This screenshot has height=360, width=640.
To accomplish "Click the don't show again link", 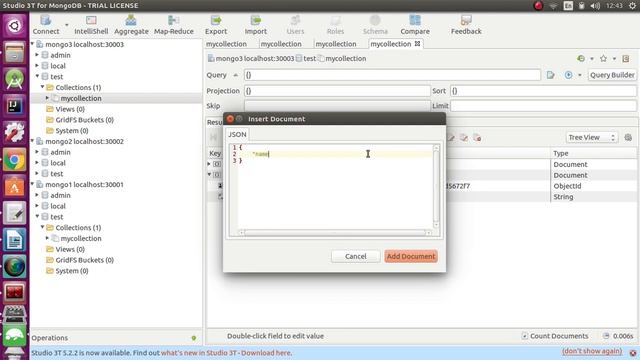I will (x=592, y=351).
